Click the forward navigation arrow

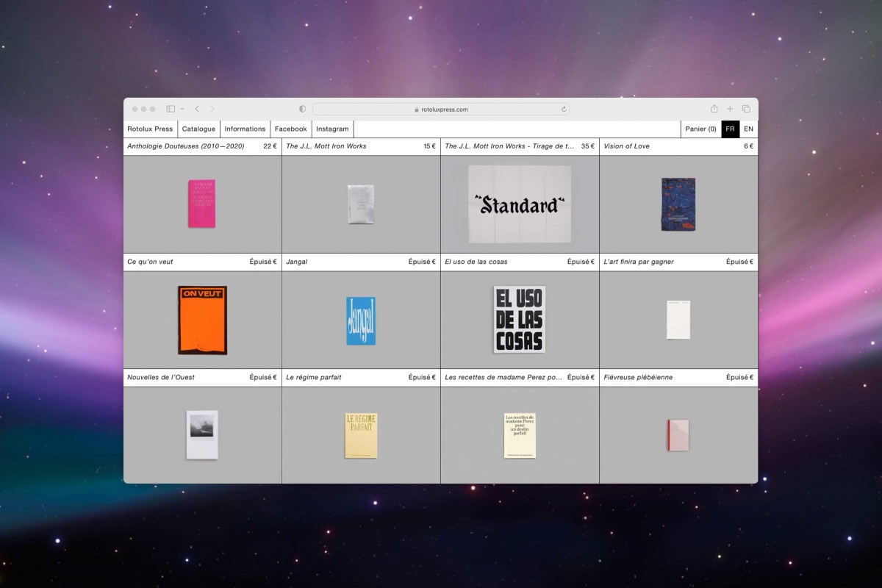[x=212, y=109]
